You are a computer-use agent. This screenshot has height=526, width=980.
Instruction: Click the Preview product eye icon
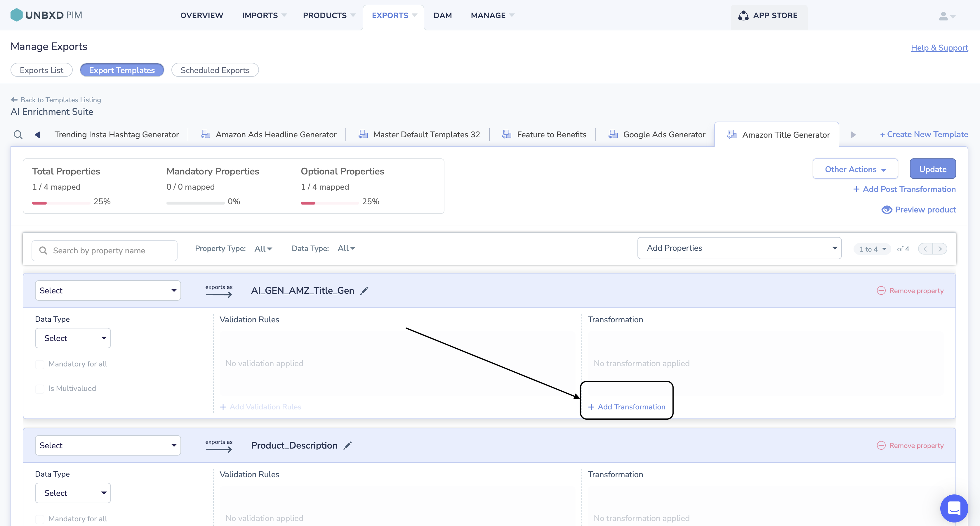point(887,210)
